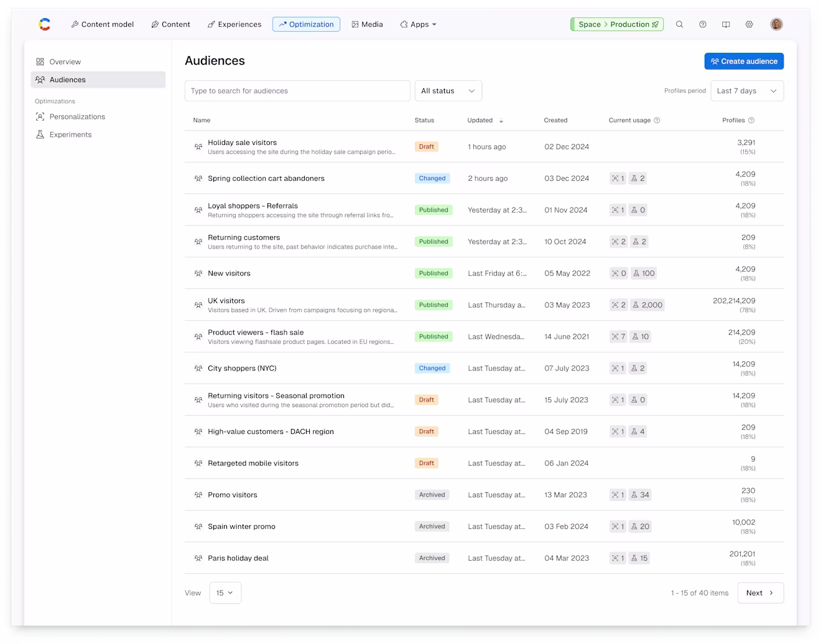Go to Next page of audiences
The width and height of the screenshot is (821, 644).
pos(761,593)
